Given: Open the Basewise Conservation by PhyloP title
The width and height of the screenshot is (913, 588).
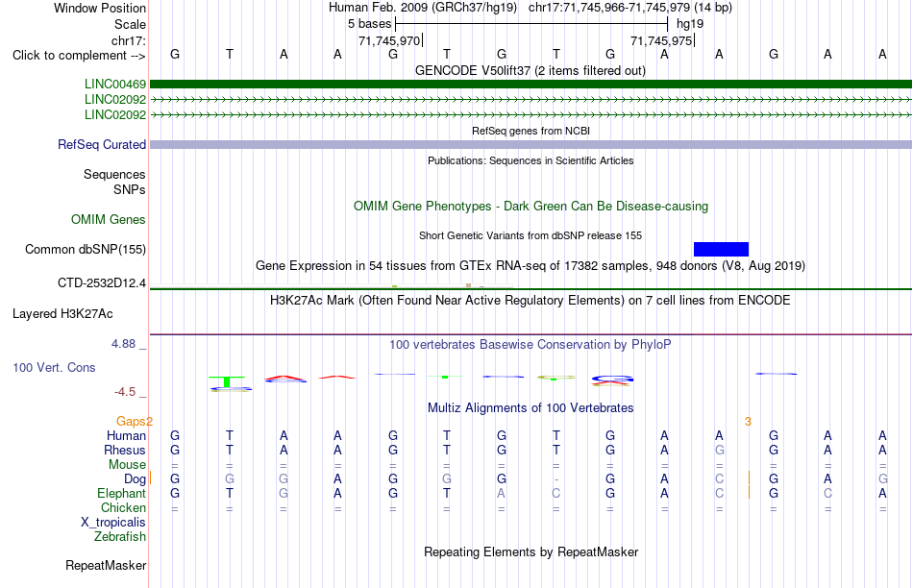Looking at the screenshot, I should 531,345.
